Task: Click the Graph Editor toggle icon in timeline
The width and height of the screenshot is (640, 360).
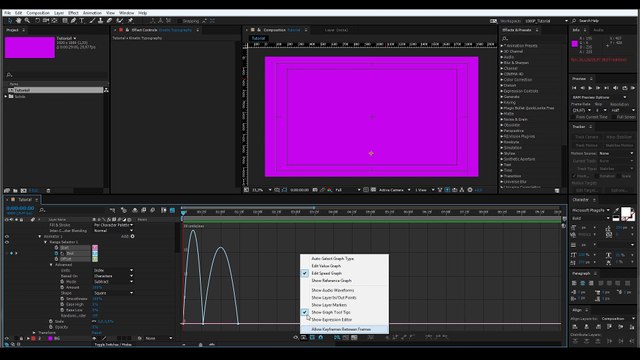Action: (172, 210)
